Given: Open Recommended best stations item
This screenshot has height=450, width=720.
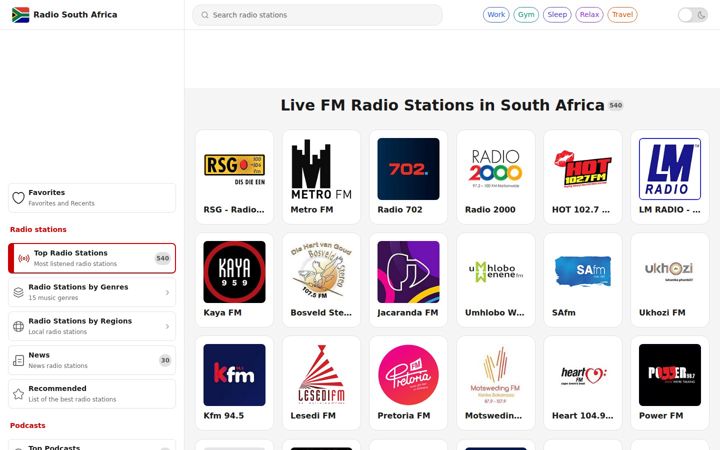Looking at the screenshot, I should point(92,394).
